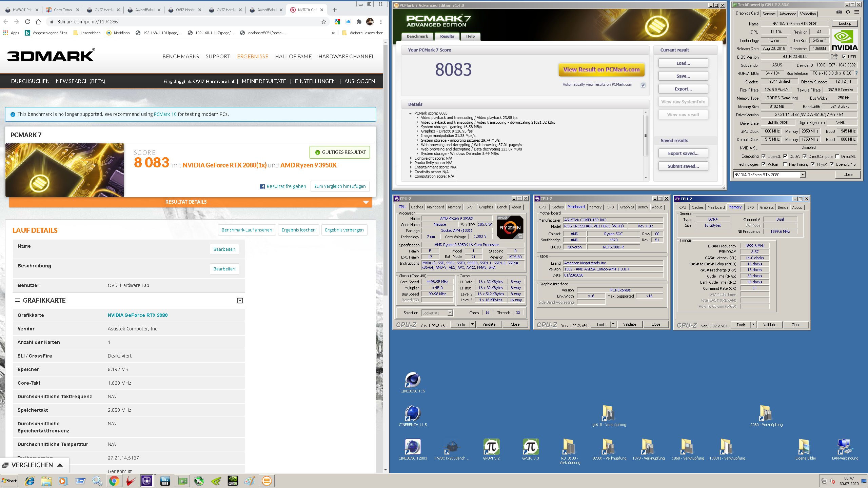
Task: Toggle PhysX checkbox in GPU-Z
Action: click(x=813, y=164)
